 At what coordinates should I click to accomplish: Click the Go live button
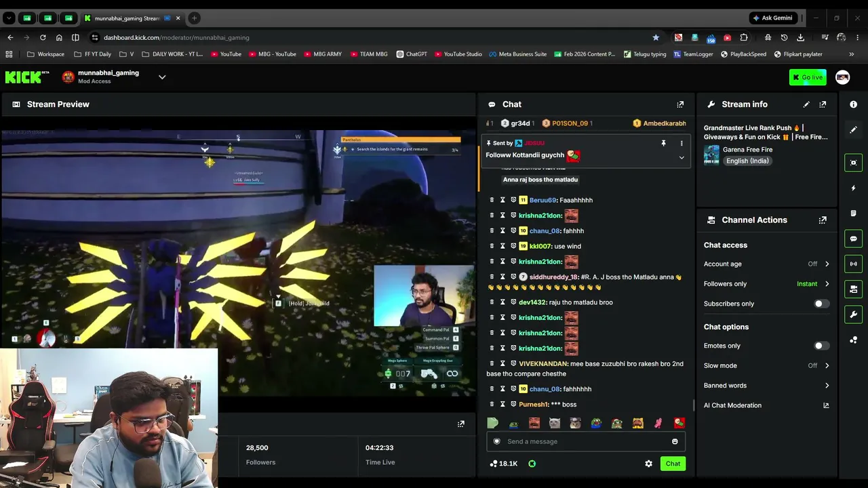[x=808, y=77]
